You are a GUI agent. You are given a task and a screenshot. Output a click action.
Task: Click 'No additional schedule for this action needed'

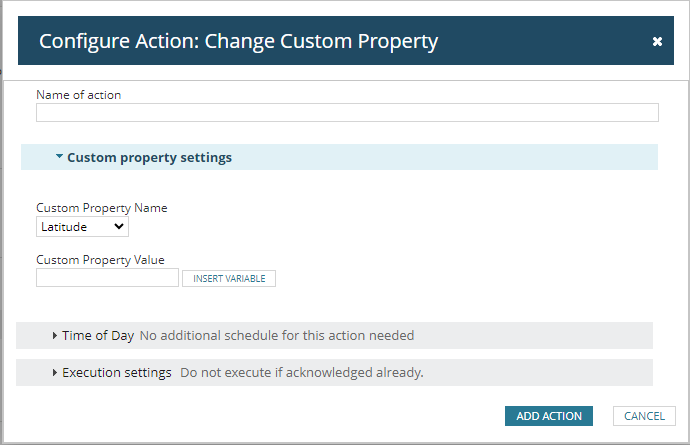pyautogui.click(x=276, y=336)
